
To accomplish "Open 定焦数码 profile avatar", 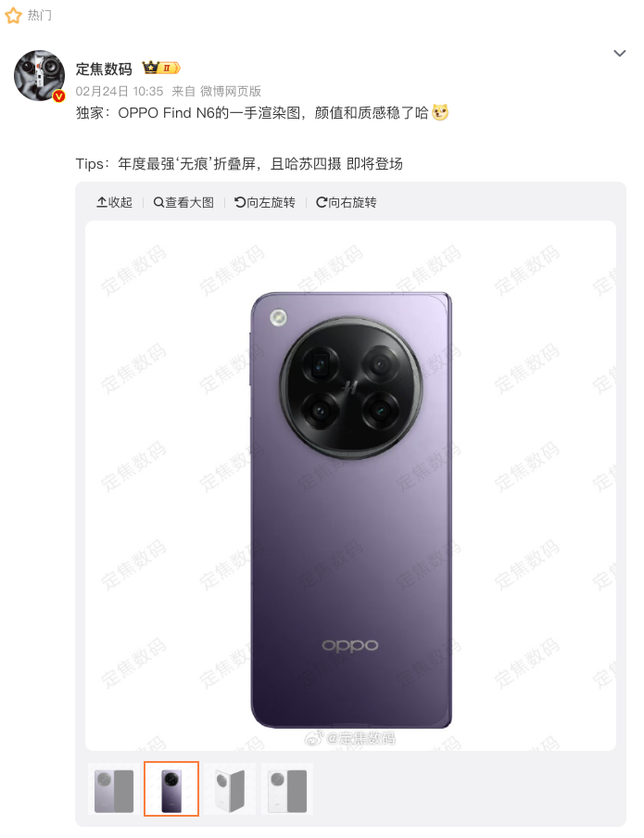I will [x=39, y=76].
